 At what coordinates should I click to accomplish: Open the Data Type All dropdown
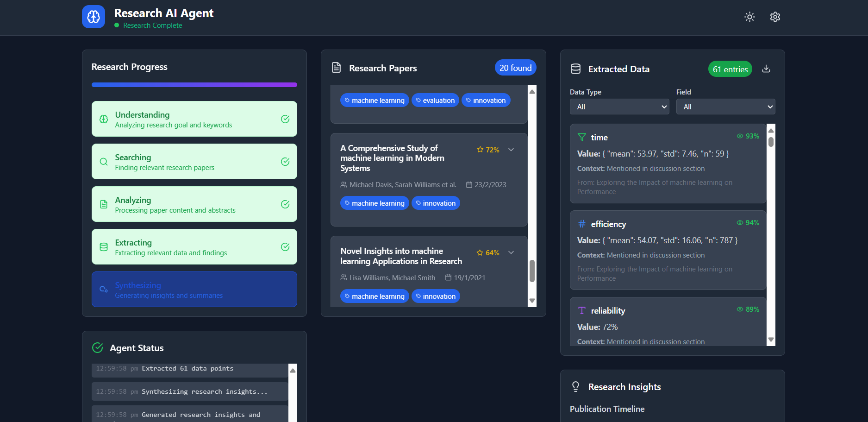pos(619,107)
